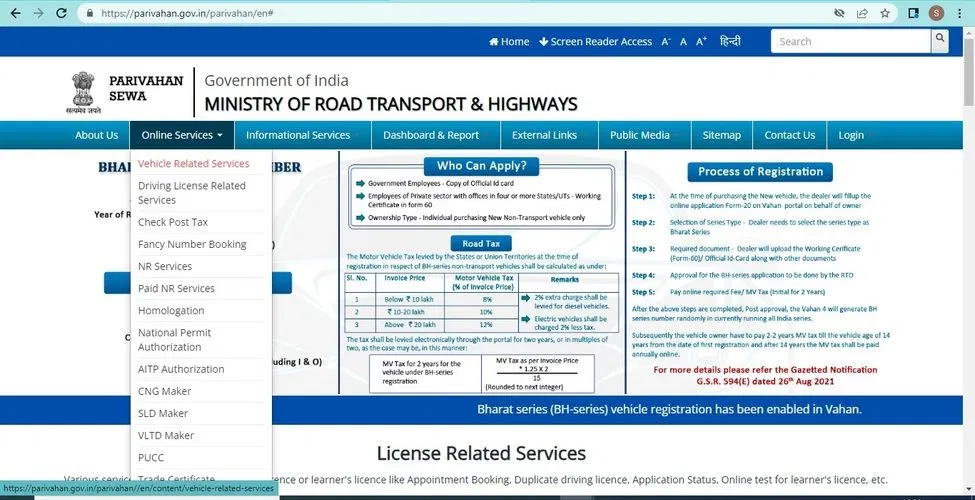This screenshot has height=500, width=975.
Task: Open the browser profile avatar S
Action: click(936, 13)
